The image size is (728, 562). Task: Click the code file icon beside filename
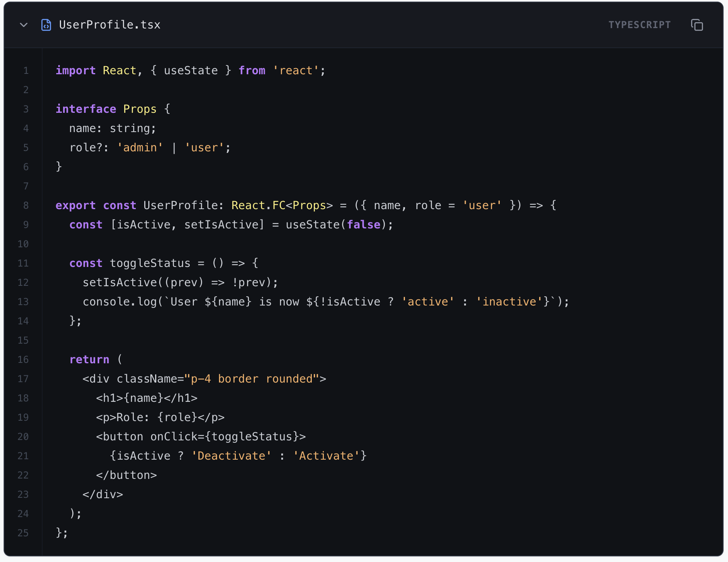click(x=46, y=25)
